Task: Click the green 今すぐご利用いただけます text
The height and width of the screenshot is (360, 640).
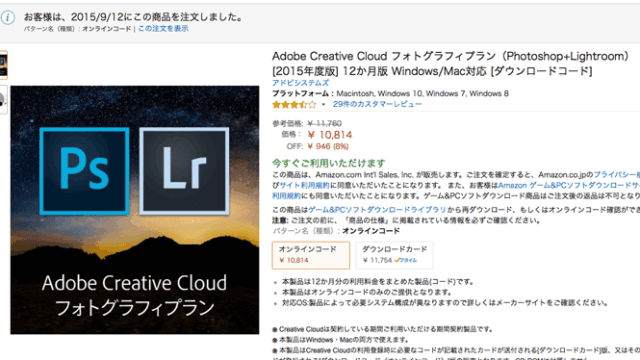Action: pos(329,163)
